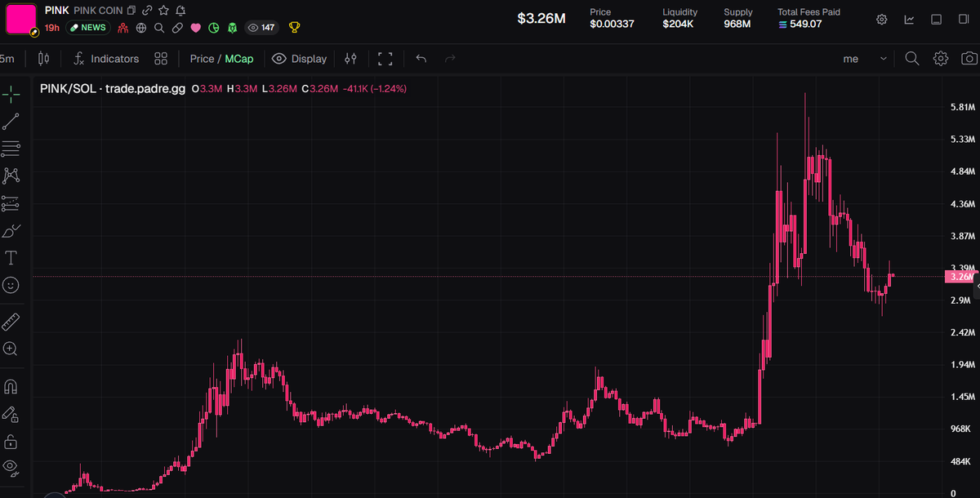Image resolution: width=980 pixels, height=498 pixels.
Task: Open the Indicators menu
Action: click(106, 59)
